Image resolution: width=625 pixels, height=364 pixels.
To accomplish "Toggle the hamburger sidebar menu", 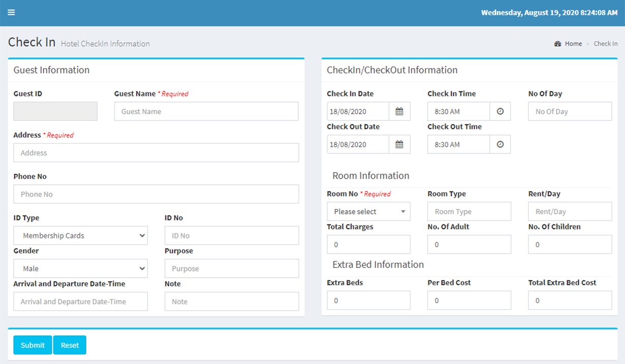I will 11,13.
